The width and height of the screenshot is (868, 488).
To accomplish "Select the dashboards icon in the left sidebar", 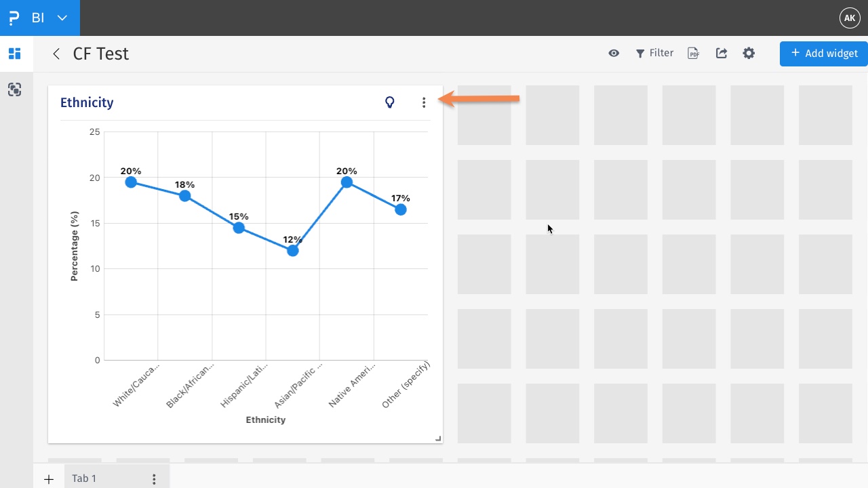I will [x=15, y=54].
